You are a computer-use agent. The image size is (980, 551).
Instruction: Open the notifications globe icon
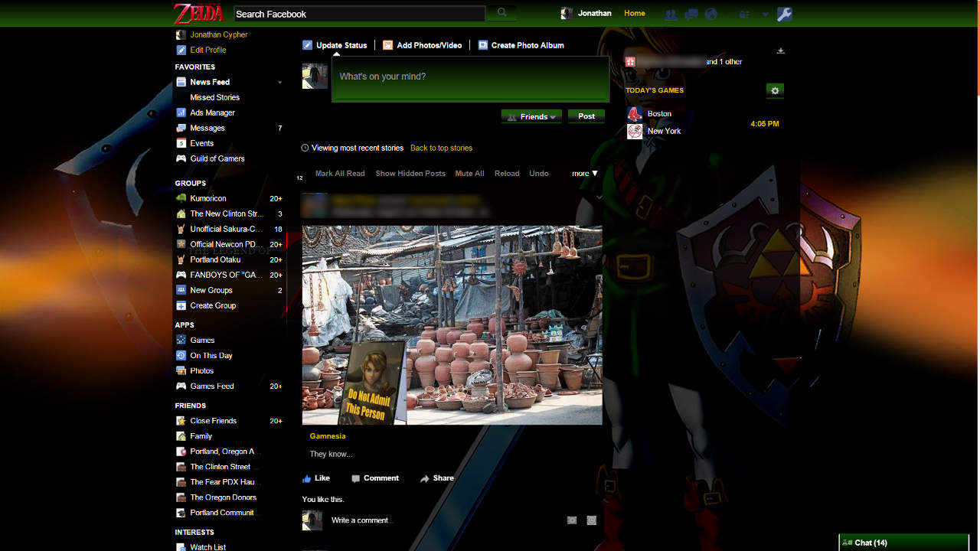710,15
